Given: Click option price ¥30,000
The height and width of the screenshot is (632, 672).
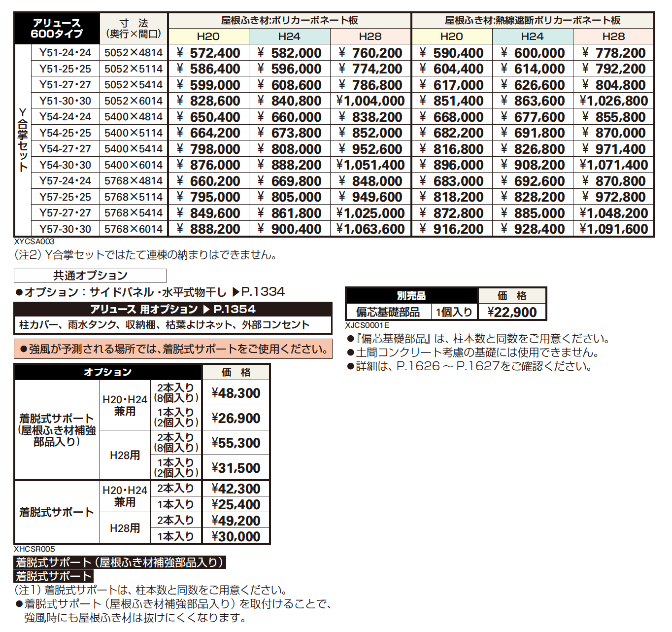Looking at the screenshot, I should (x=236, y=536).
